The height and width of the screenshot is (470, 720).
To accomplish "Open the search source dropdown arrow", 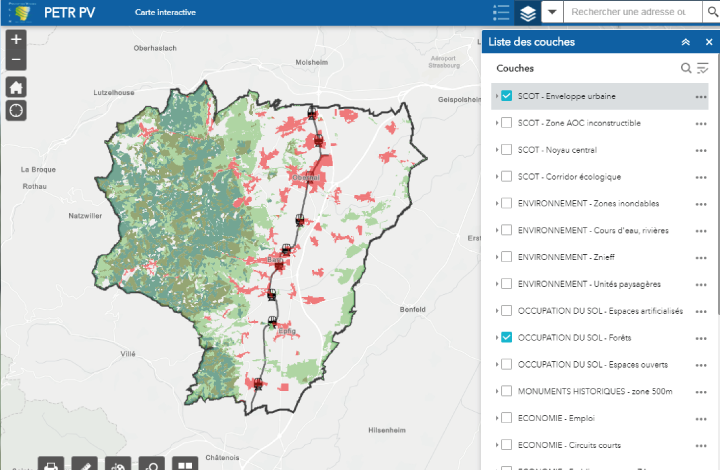I will (552, 12).
